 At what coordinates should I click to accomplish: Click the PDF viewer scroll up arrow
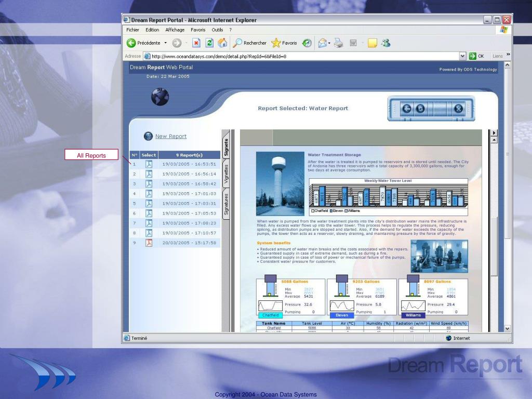click(x=494, y=140)
